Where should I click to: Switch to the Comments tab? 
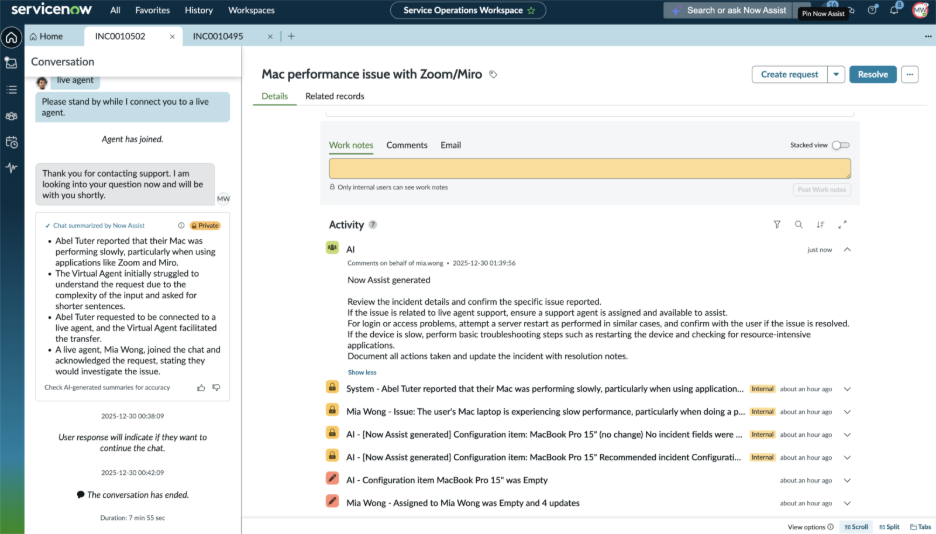407,145
